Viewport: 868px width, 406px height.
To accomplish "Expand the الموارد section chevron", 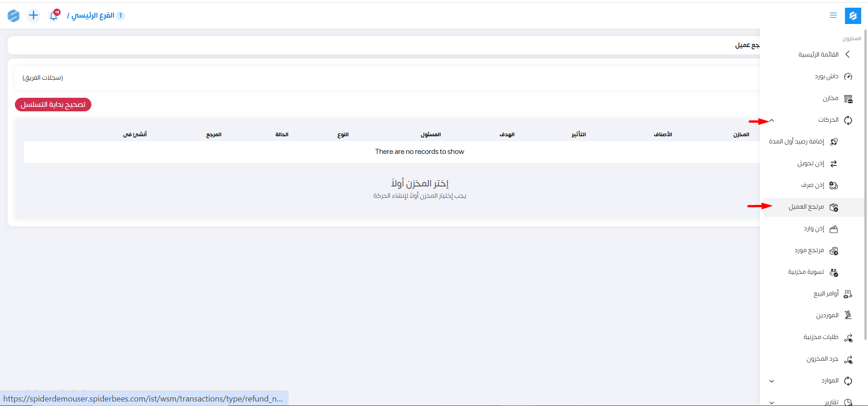I will [x=772, y=381].
